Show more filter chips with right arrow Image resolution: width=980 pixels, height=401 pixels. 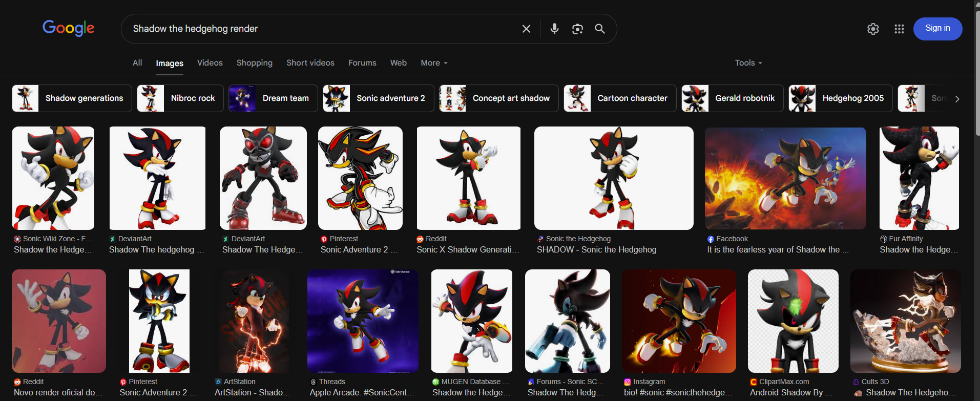(957, 99)
